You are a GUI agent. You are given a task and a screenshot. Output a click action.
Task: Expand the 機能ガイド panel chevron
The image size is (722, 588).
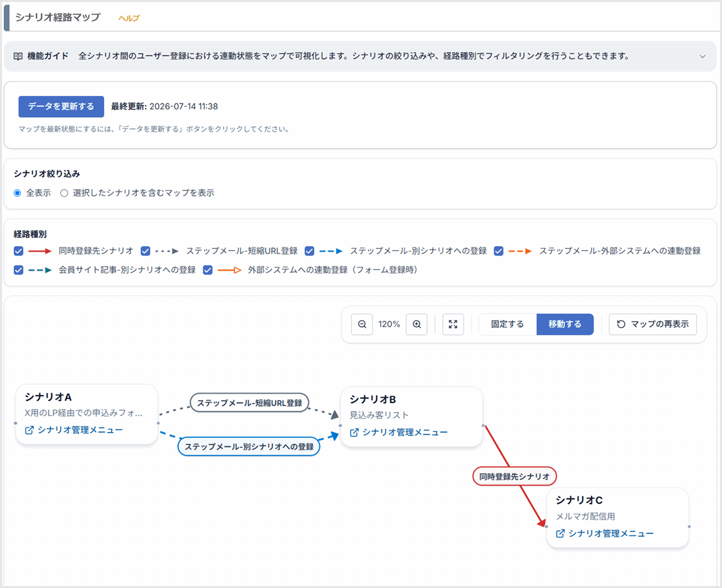pyautogui.click(x=703, y=56)
